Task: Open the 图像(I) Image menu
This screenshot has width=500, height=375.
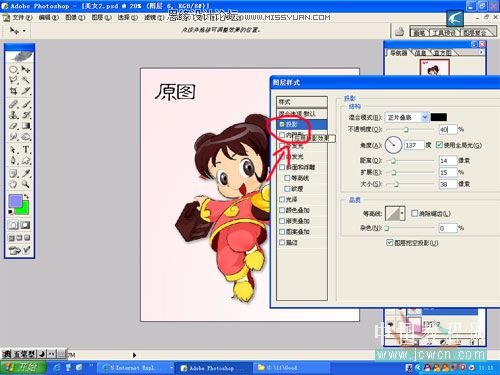Action: coord(75,17)
